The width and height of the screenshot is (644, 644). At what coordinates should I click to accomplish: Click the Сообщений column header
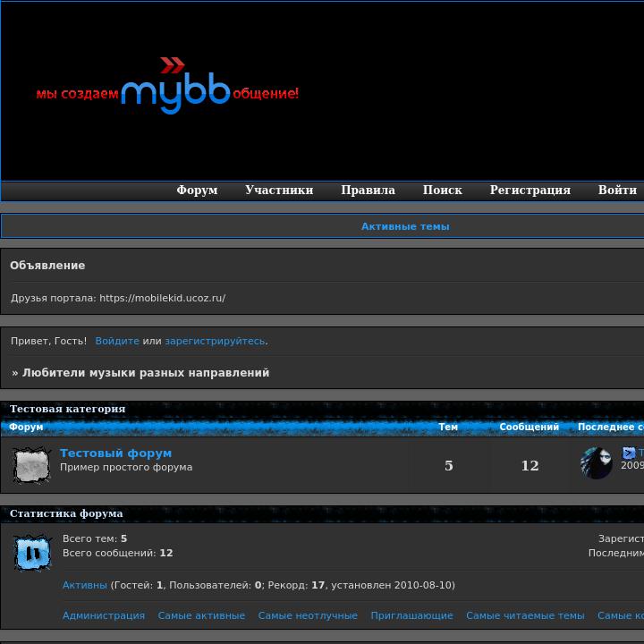point(529,427)
